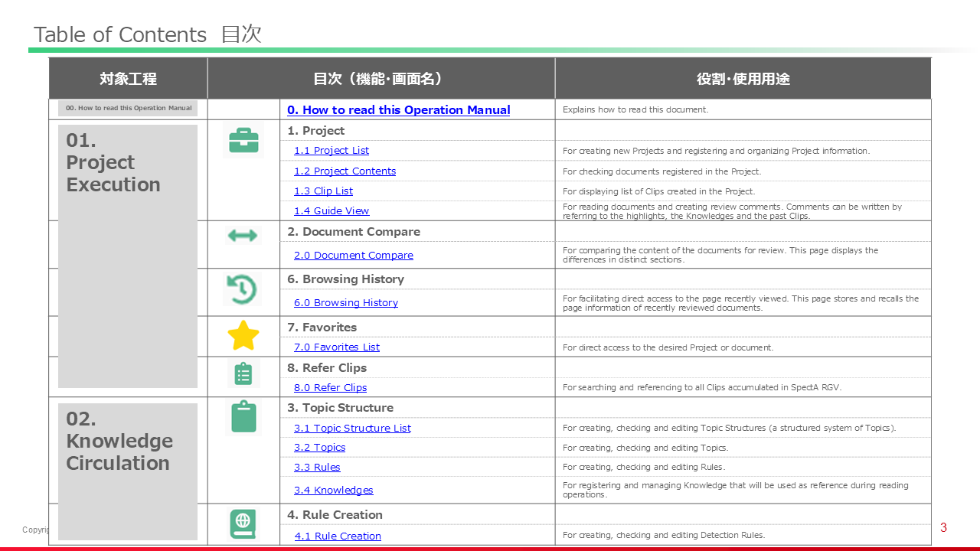This screenshot has height=551, width=980.
Task: Click the Refer Clips clipboard list icon
Action: (243, 374)
